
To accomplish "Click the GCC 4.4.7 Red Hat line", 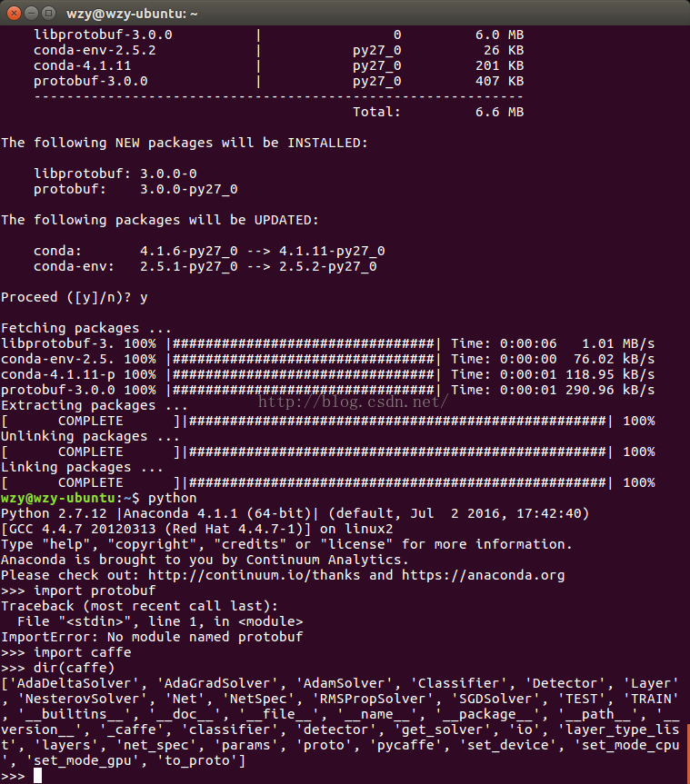I will 196,529.
